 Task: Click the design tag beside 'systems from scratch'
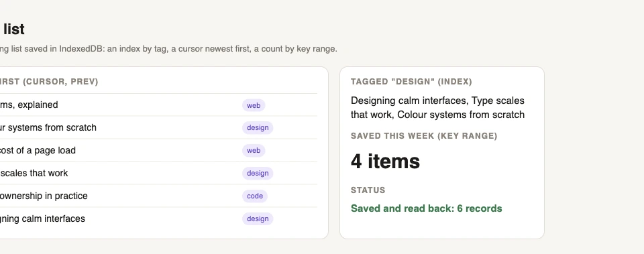[258, 128]
